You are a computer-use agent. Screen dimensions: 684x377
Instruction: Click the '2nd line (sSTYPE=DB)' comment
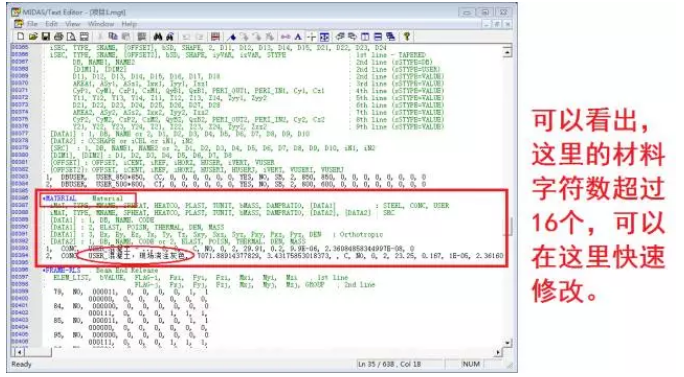(394, 62)
